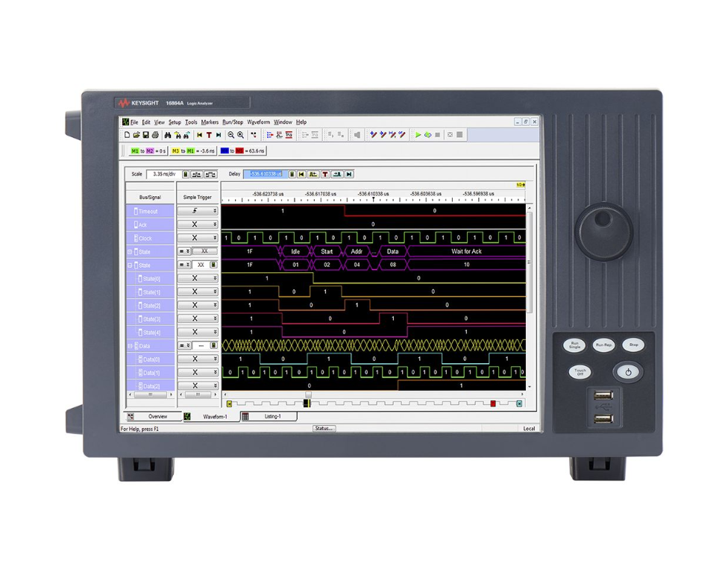The height and width of the screenshot is (563, 728).
Task: Open the State[0] trigger dropdown
Action: pyautogui.click(x=215, y=279)
